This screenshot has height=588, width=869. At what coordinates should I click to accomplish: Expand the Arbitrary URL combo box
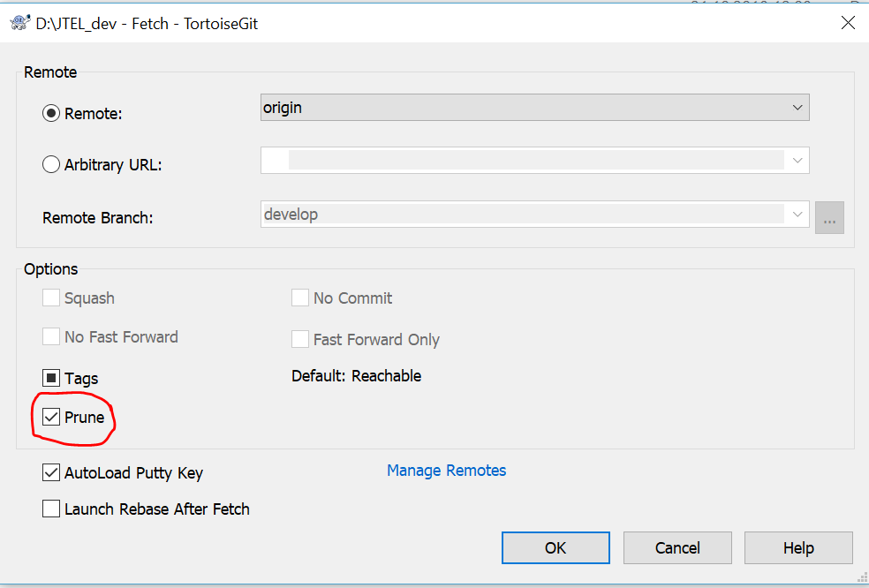pos(797,161)
